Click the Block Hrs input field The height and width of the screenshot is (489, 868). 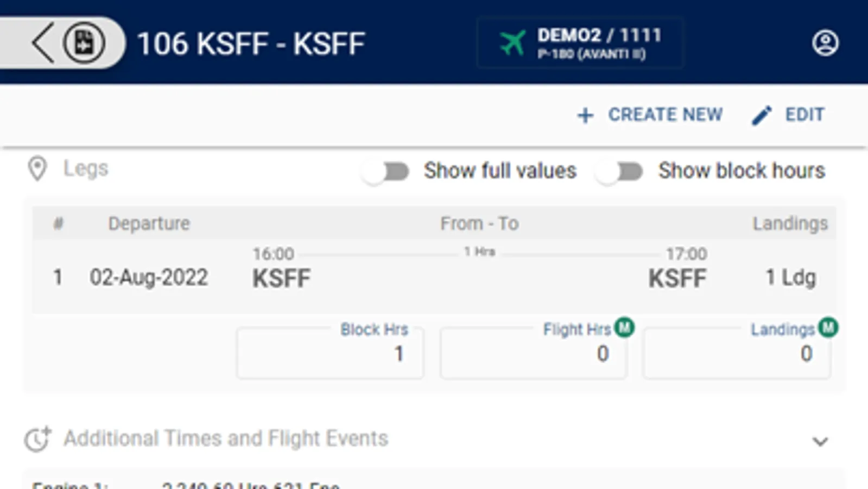pos(330,354)
